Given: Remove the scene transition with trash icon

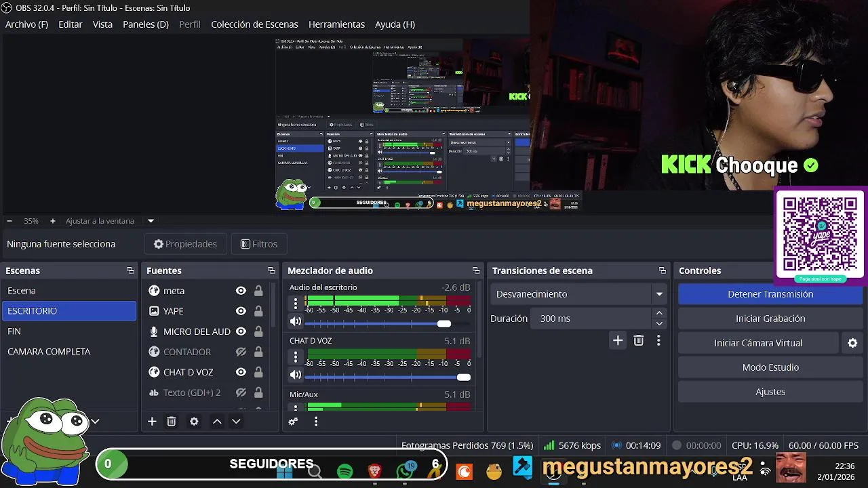Looking at the screenshot, I should tap(639, 340).
